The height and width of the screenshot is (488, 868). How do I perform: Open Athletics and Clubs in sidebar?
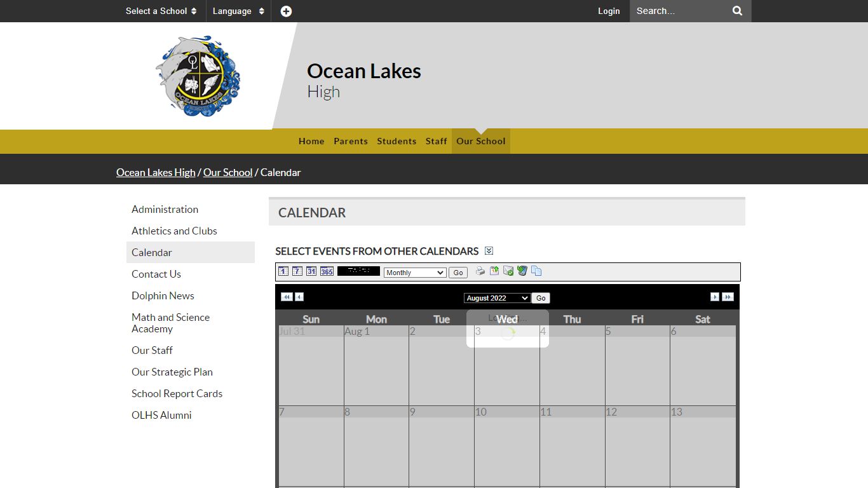pos(191,231)
